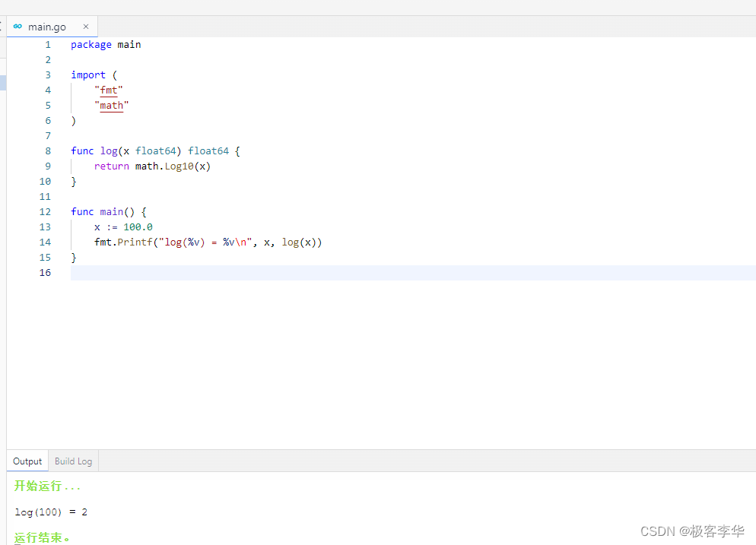756x545 pixels.
Task: Click the fmt.Printf statement on line 14
Action: tap(208, 242)
